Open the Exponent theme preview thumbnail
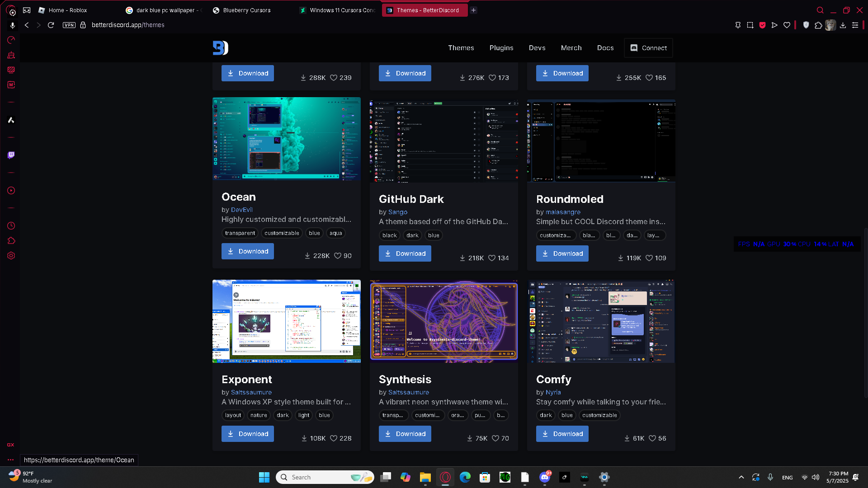 pos(286,321)
